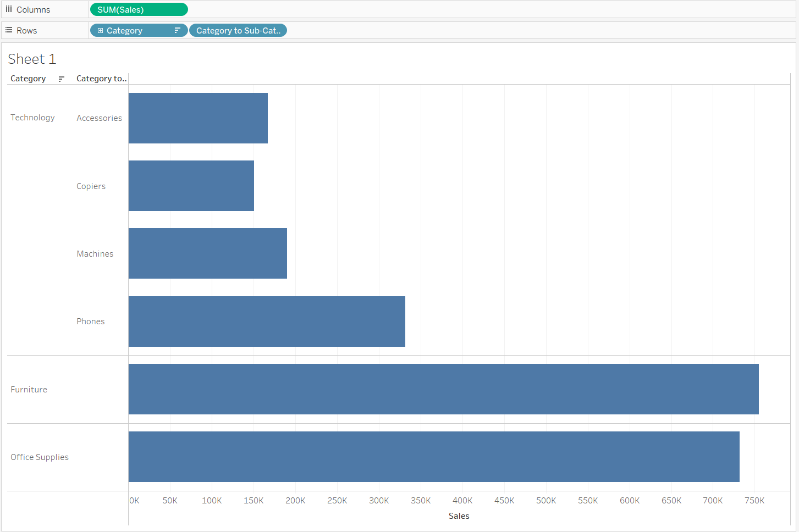Click the Phones bar
799x532 pixels.
[267, 322]
